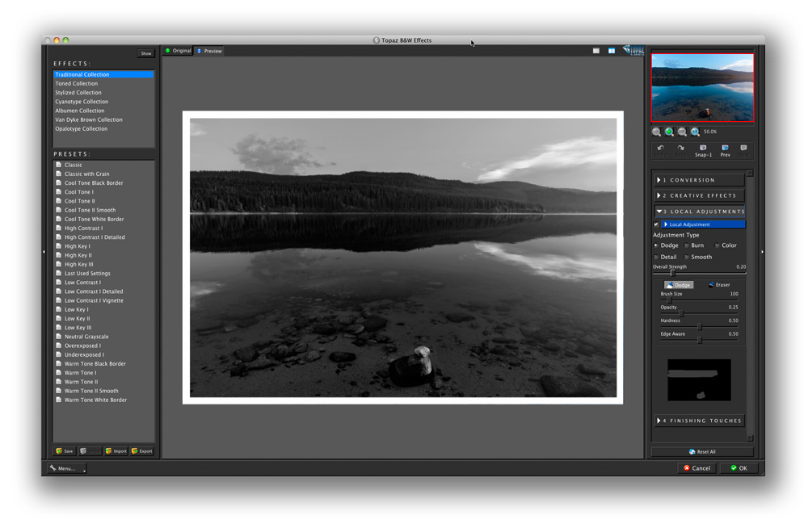Switch to split view icon
The image size is (808, 532).
(x=612, y=51)
